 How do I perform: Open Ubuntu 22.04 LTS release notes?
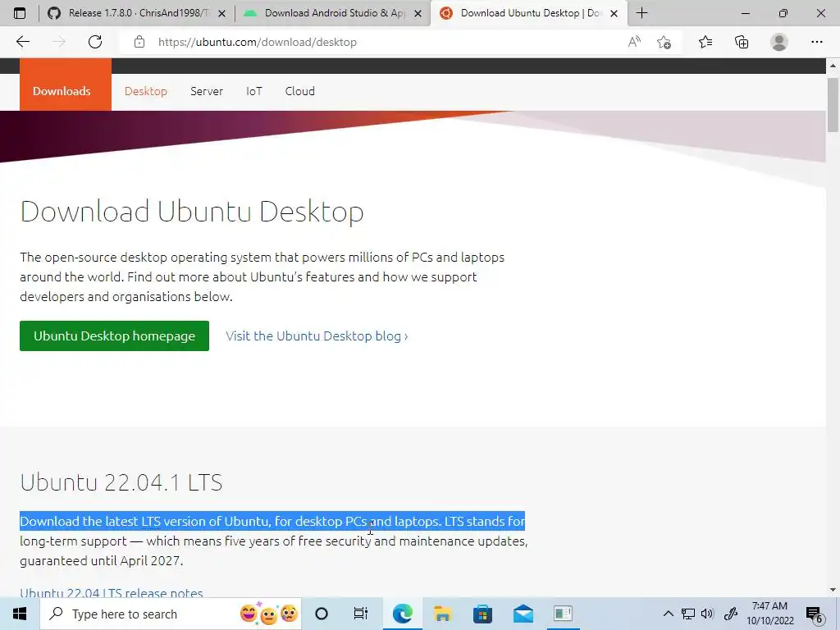[x=112, y=592]
